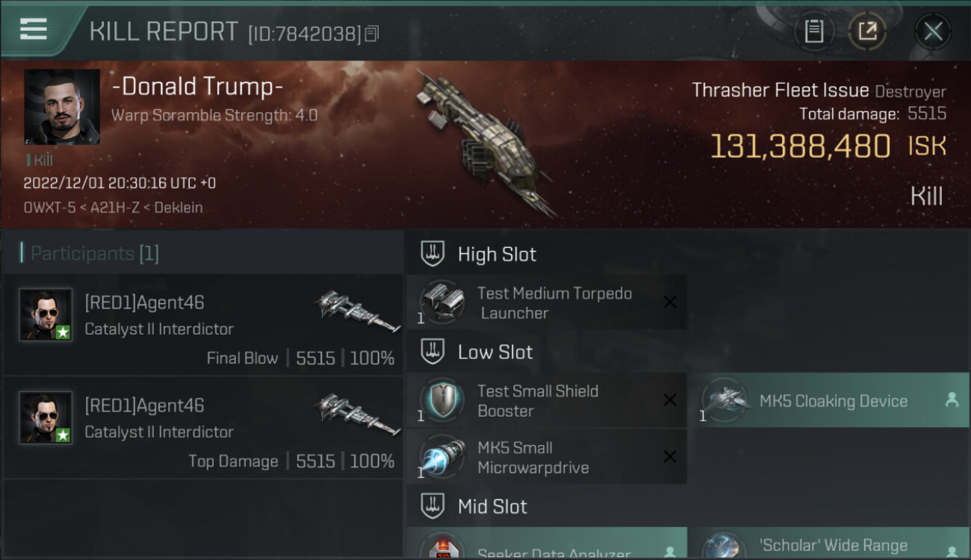The image size is (971, 560).
Task: Click the OWXT-5 < A21H-Z < Deklein location link
Action: (x=113, y=208)
